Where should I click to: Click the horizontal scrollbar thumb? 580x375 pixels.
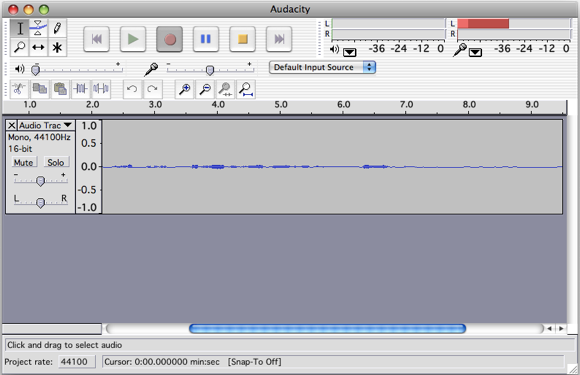tap(327, 328)
